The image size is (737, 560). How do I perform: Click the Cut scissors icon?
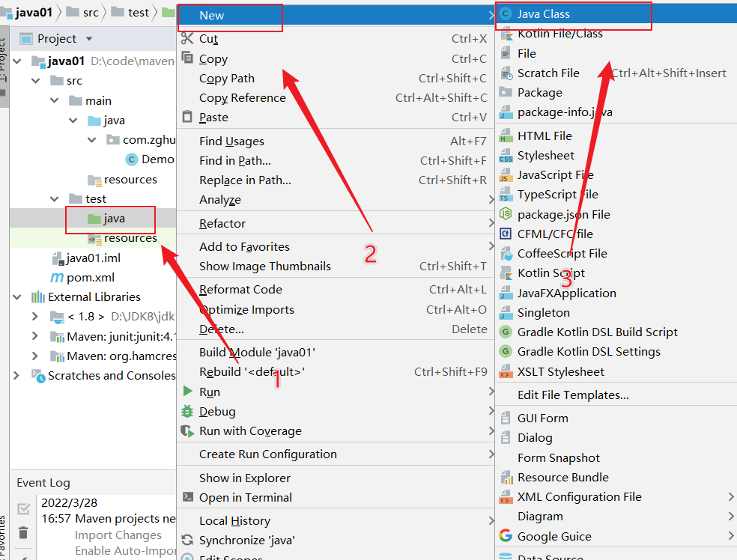point(187,38)
